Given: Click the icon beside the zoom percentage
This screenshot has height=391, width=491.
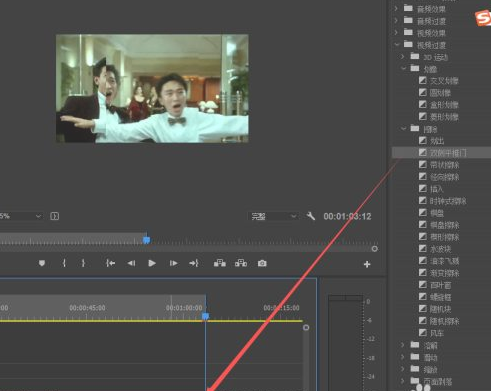Looking at the screenshot, I should pos(55,216).
